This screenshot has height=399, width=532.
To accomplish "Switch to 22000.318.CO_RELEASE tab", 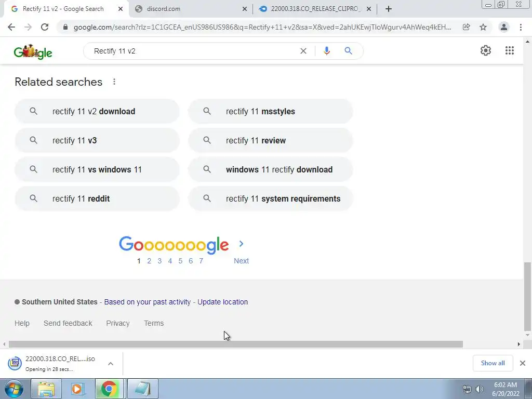I will click(x=315, y=9).
